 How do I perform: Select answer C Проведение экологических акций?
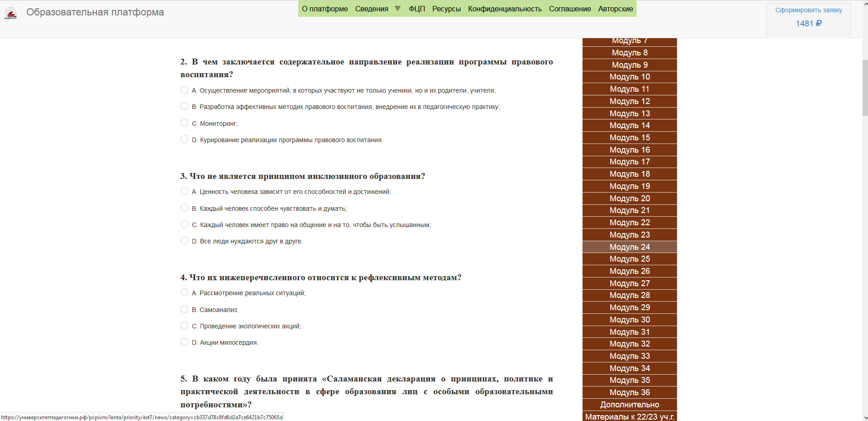(184, 326)
